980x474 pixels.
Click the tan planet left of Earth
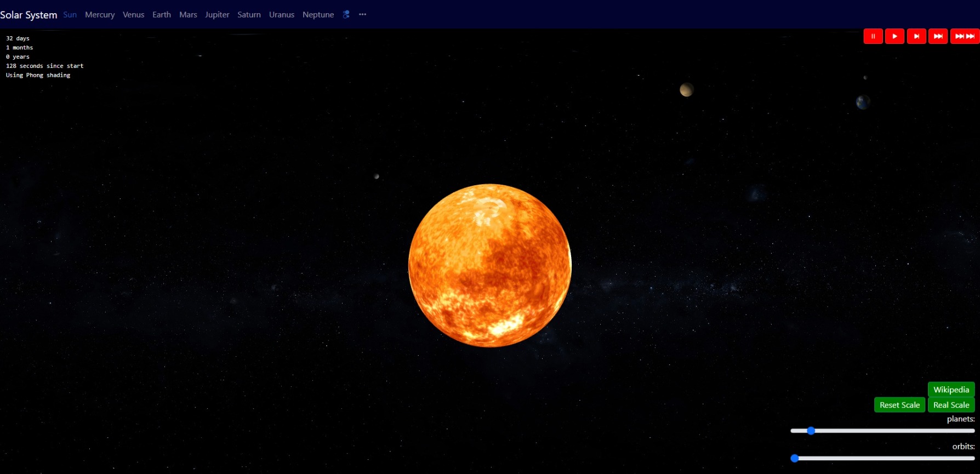[x=687, y=89]
